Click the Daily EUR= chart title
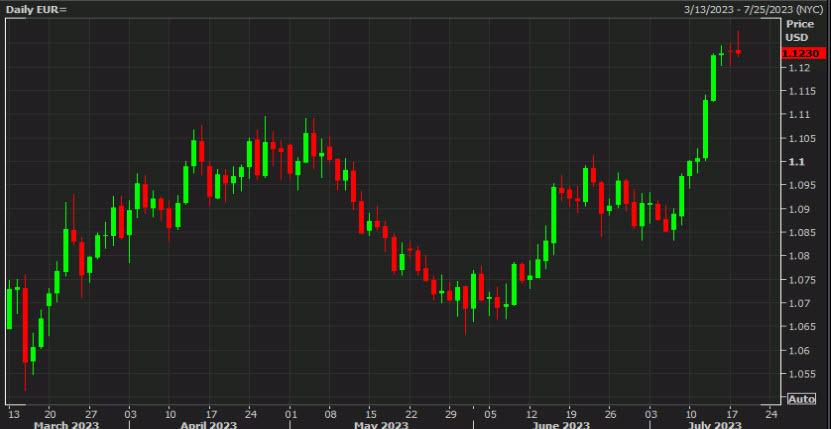The width and height of the screenshot is (831, 429). pyautogui.click(x=37, y=9)
